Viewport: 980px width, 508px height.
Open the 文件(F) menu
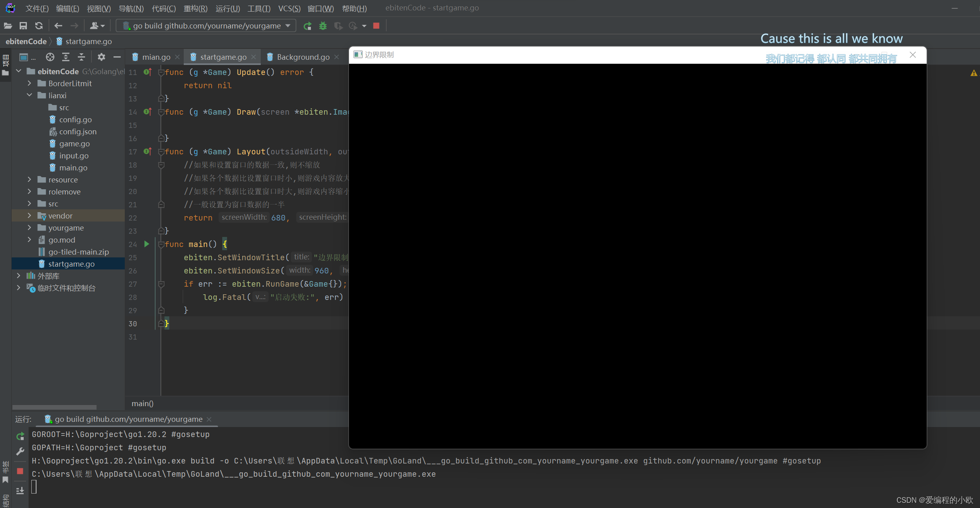pyautogui.click(x=37, y=8)
